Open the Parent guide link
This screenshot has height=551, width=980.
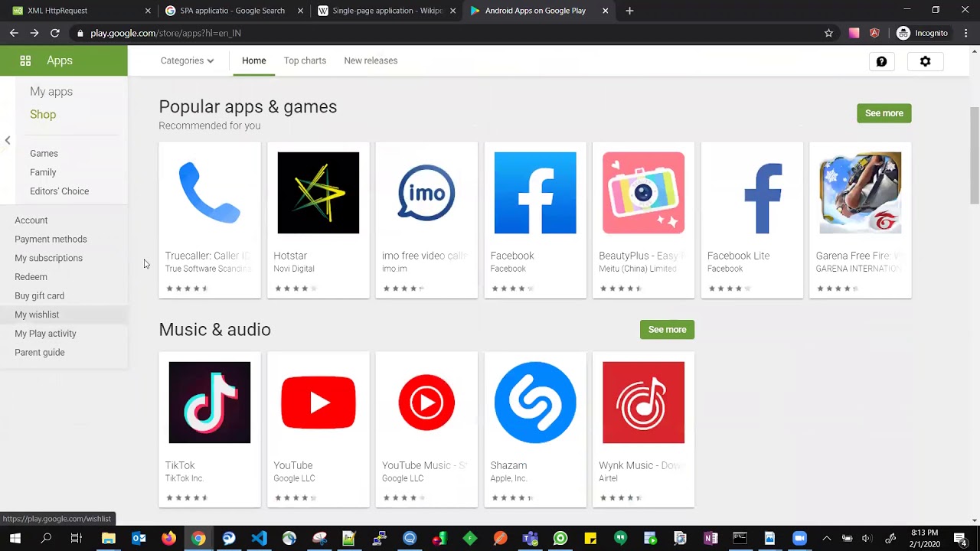click(x=39, y=353)
